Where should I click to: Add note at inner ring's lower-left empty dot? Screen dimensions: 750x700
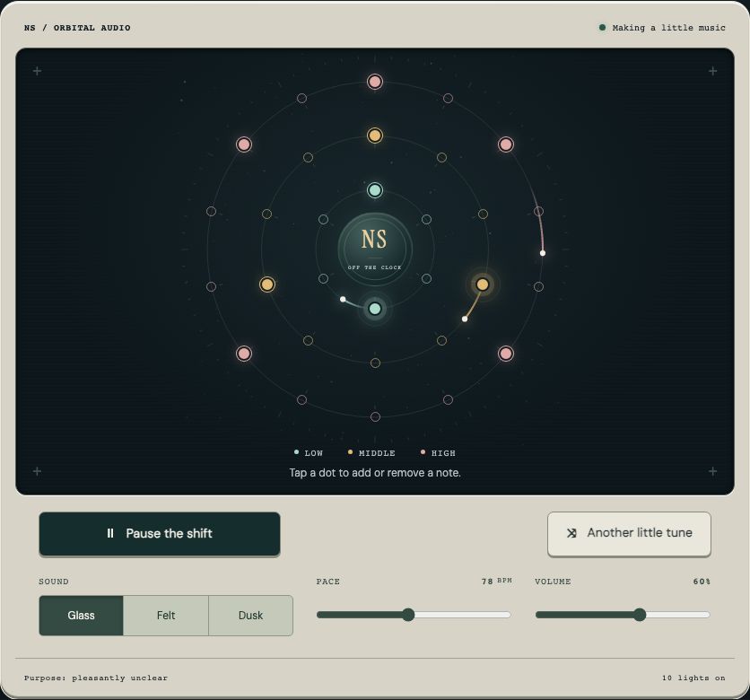323,279
